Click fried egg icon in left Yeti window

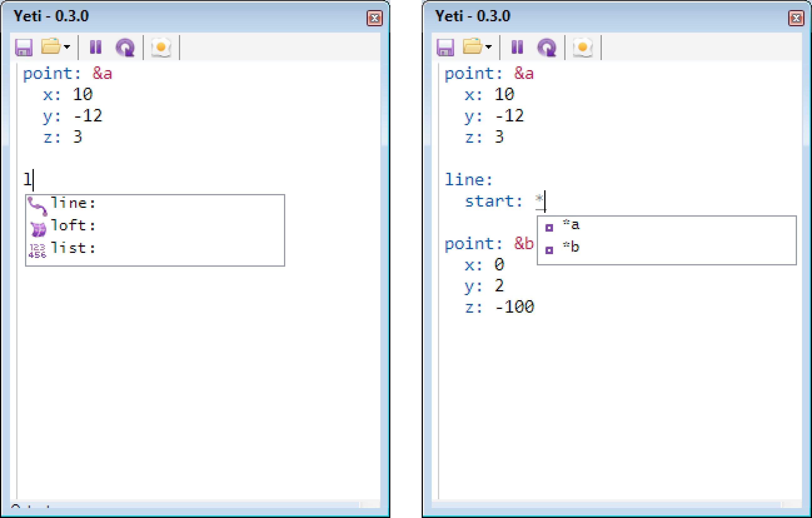click(161, 47)
